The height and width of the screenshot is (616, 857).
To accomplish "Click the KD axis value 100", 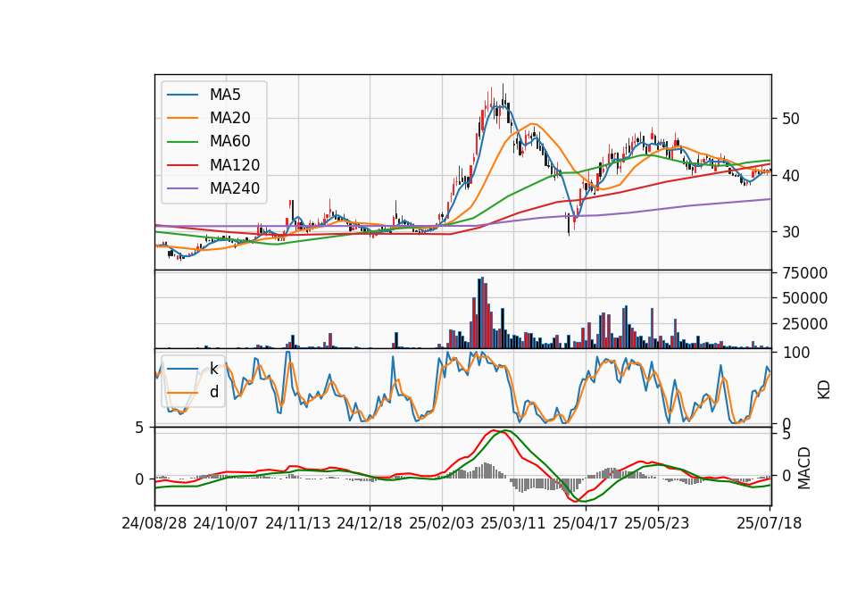I will click(796, 353).
